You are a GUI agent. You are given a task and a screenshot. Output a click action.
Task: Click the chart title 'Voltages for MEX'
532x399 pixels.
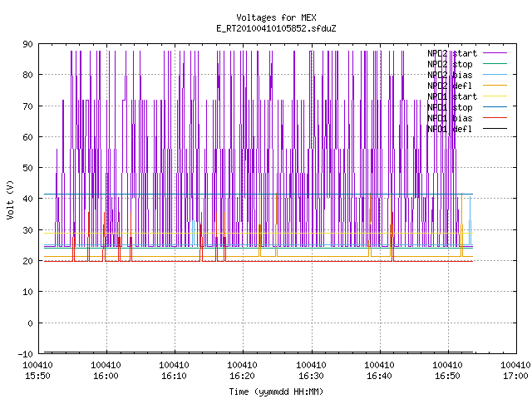(x=276, y=17)
